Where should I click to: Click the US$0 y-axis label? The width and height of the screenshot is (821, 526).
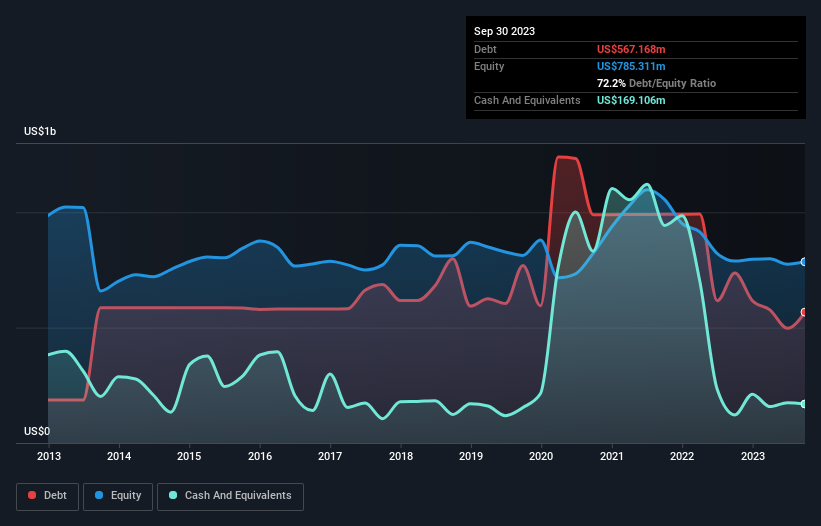[x=37, y=431]
